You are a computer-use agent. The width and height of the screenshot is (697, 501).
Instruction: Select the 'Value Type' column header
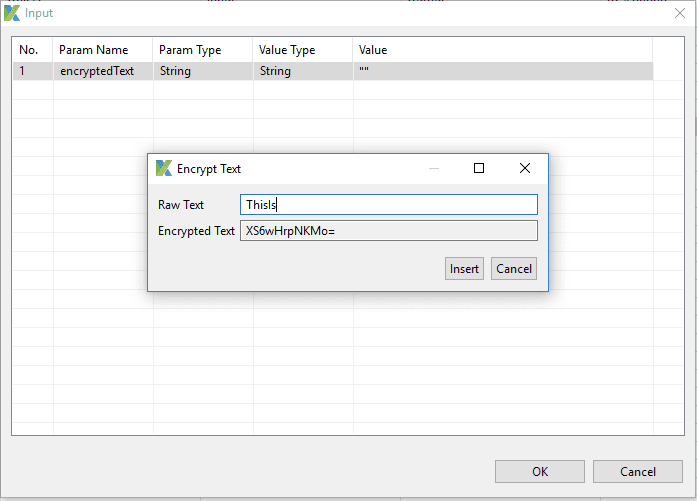coord(303,50)
